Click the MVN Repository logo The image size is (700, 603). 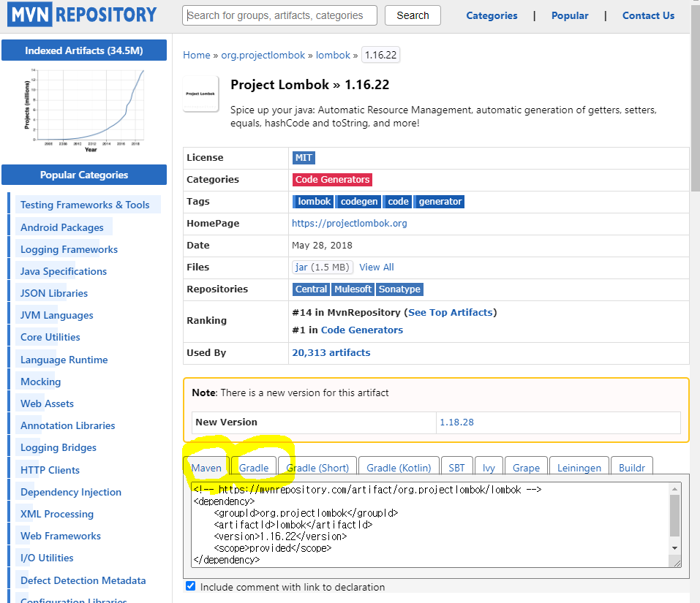82,15
